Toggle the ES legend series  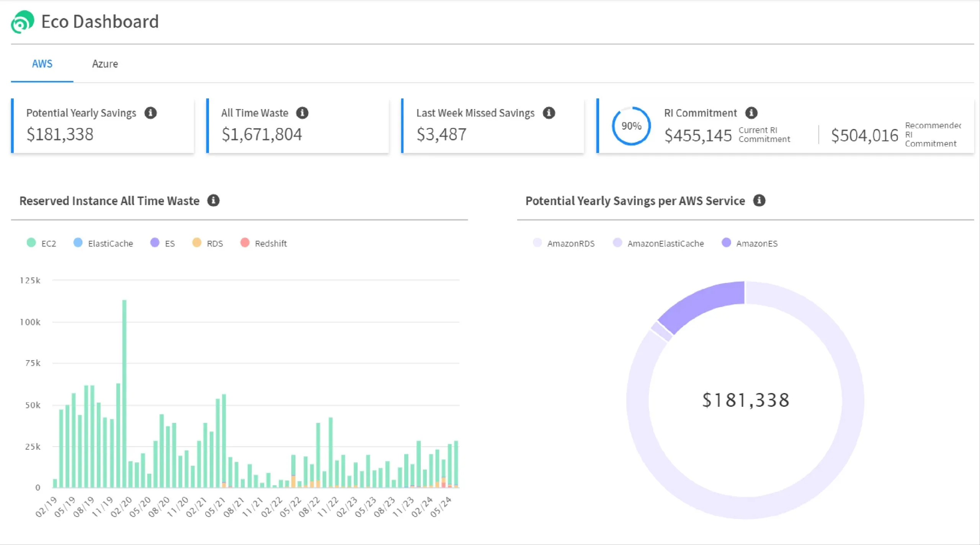tap(163, 243)
